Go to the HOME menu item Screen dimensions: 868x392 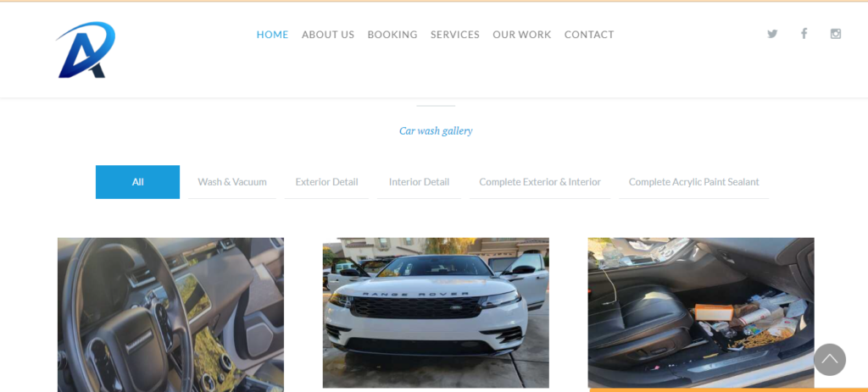272,34
